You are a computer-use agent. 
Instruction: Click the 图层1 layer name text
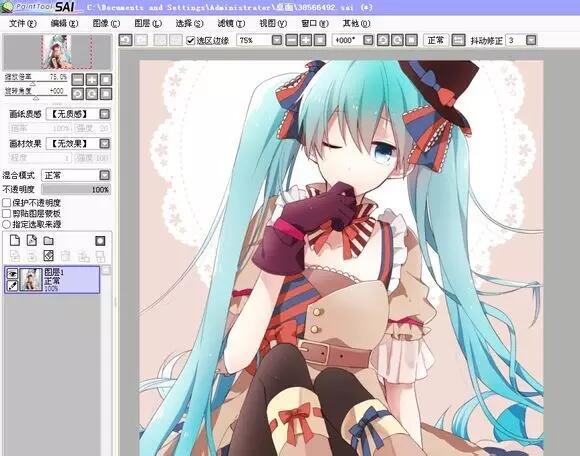[54, 272]
